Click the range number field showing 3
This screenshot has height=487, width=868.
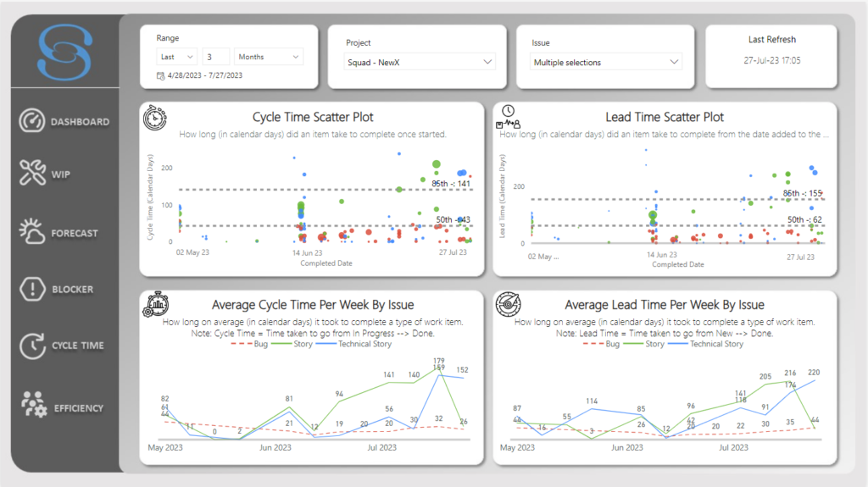pos(216,57)
